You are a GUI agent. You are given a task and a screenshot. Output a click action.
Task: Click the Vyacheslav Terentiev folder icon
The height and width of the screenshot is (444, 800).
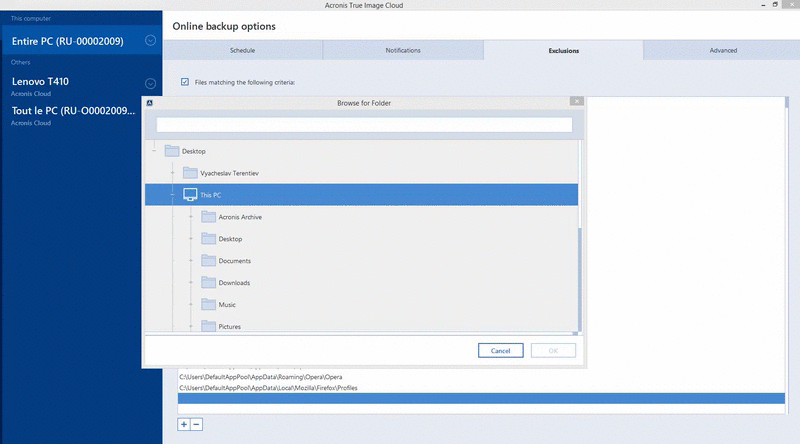click(x=190, y=172)
